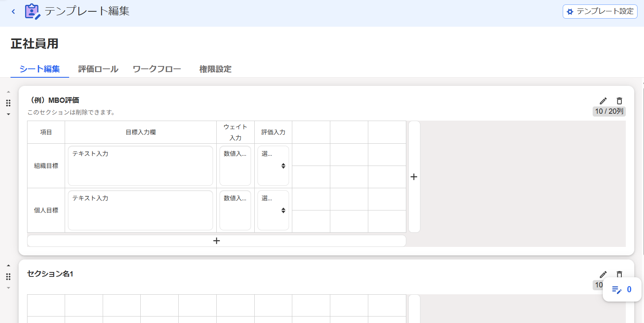Move MBO評価 section up arrow
This screenshot has height=323, width=644.
pos(8,92)
